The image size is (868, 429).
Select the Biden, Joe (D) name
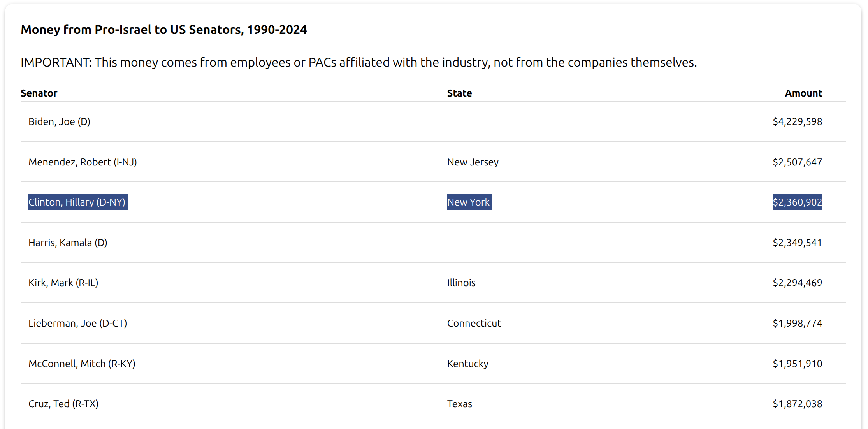(59, 121)
